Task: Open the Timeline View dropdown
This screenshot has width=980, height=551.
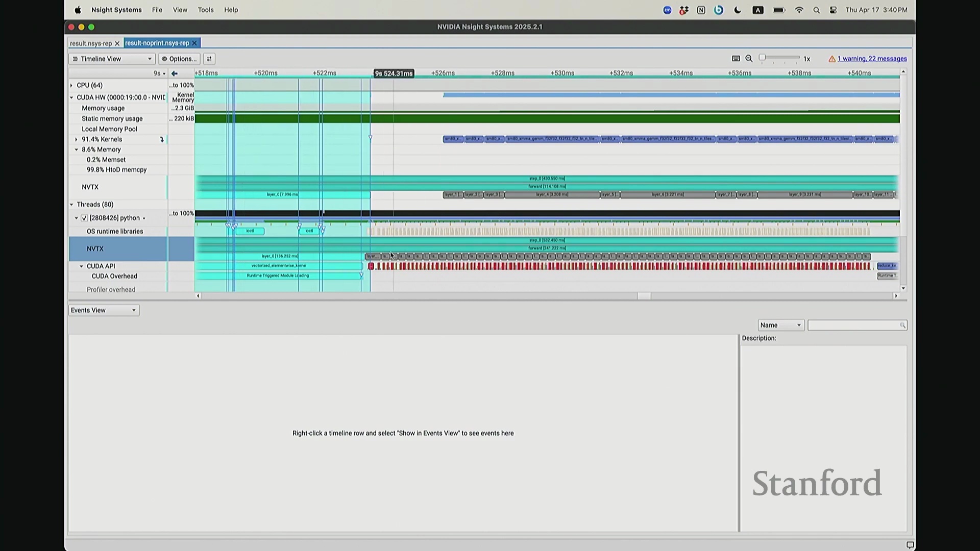Action: coord(112,59)
